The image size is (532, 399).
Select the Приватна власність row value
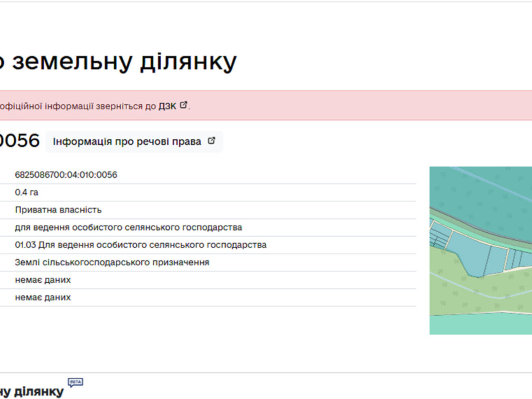(x=58, y=210)
